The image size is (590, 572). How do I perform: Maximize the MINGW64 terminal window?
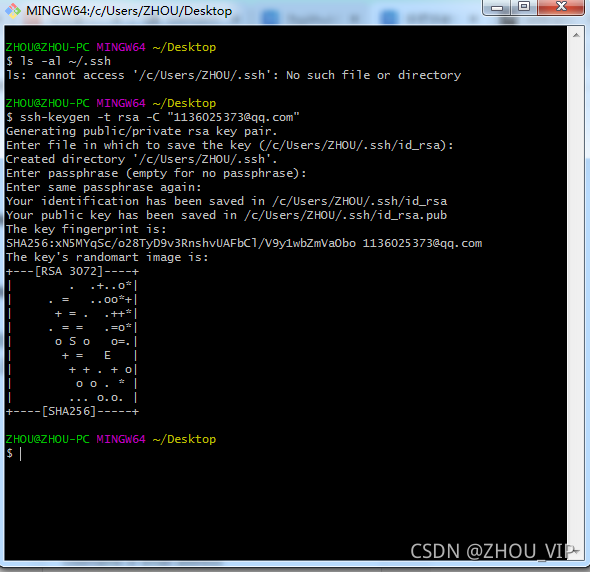pos(524,7)
